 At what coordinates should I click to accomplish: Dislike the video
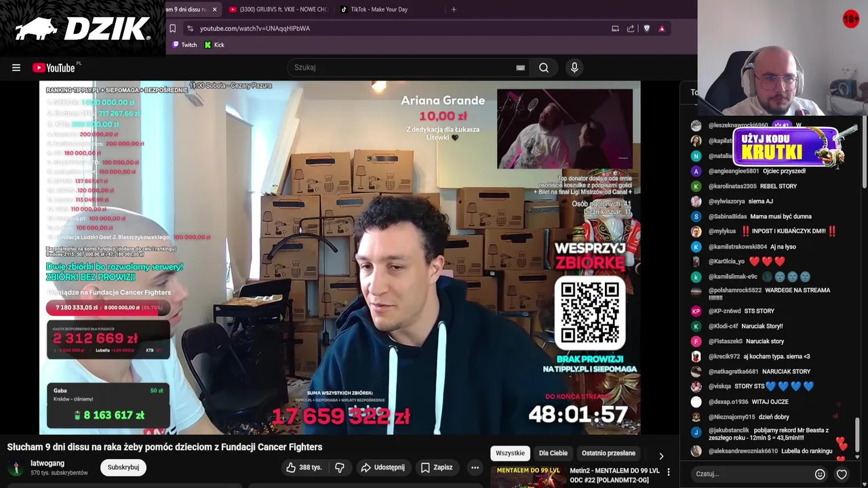click(x=340, y=467)
